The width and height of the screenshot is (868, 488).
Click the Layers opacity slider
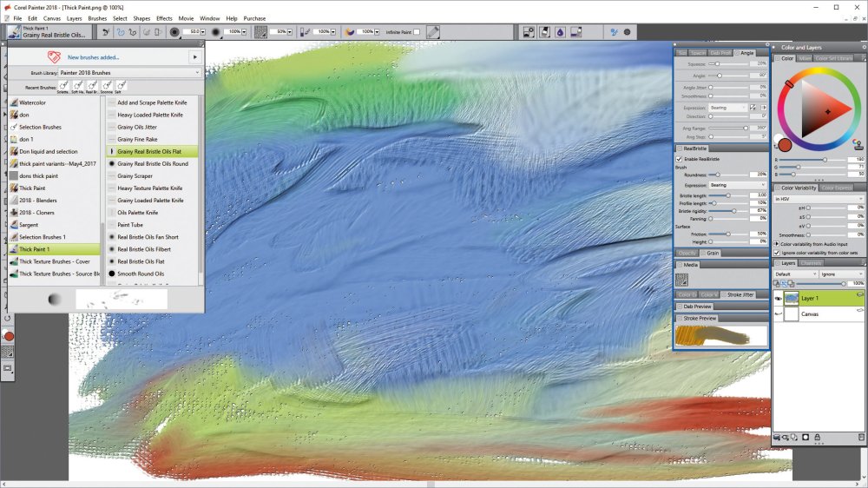point(820,284)
